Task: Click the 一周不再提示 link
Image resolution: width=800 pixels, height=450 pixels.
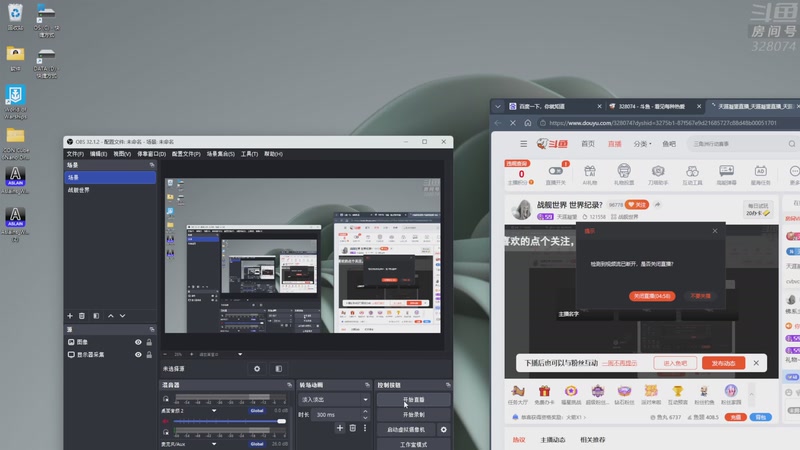Action: (x=619, y=363)
